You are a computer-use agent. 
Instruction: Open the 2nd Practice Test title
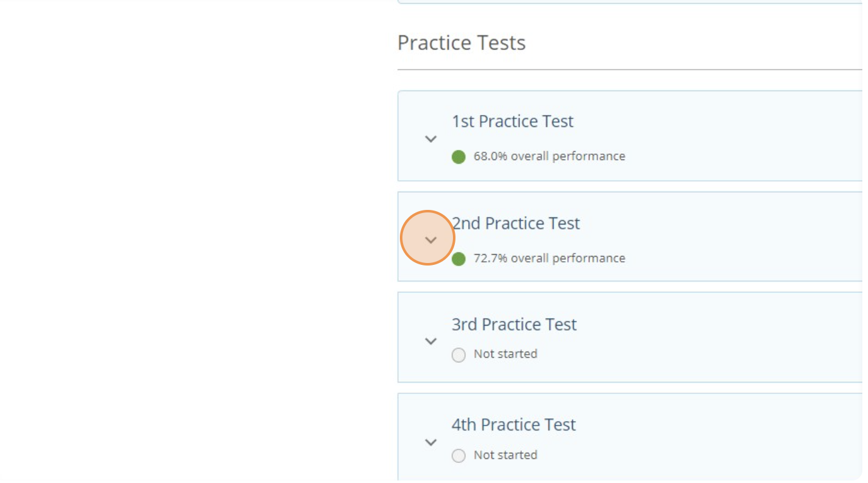(515, 223)
